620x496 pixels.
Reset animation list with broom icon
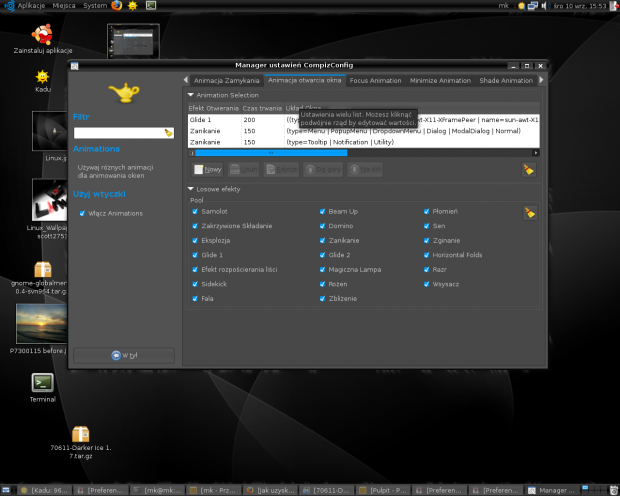pyautogui.click(x=528, y=170)
